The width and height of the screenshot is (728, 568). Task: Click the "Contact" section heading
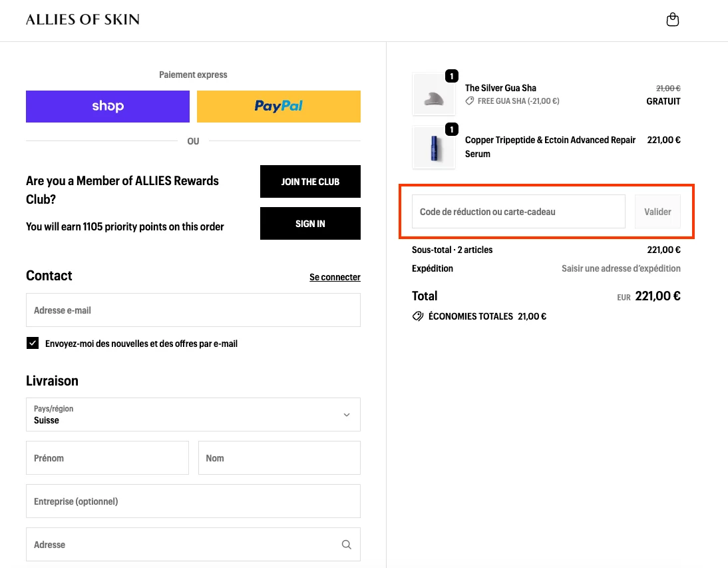[x=49, y=276]
